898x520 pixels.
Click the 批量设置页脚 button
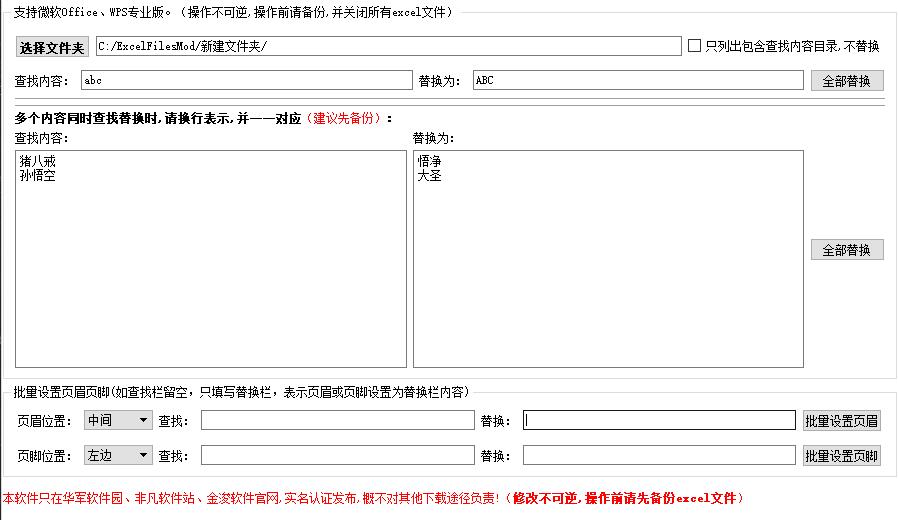click(841, 456)
